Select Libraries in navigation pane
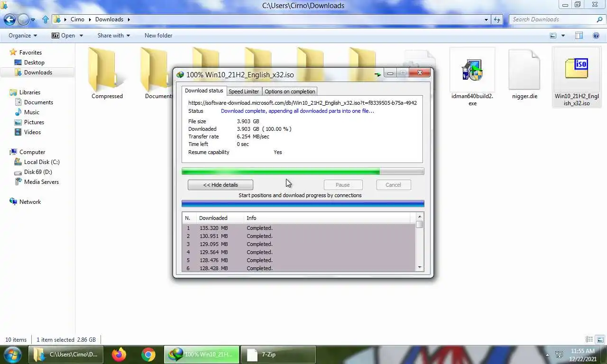Screen dimensions: 607x364 (30, 92)
